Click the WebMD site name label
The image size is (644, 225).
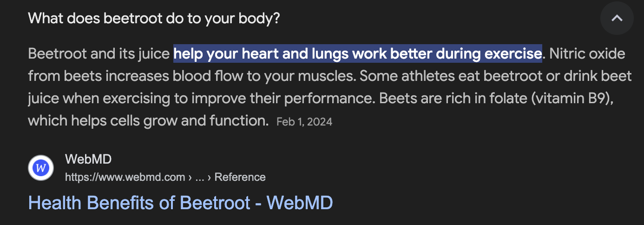coord(88,159)
